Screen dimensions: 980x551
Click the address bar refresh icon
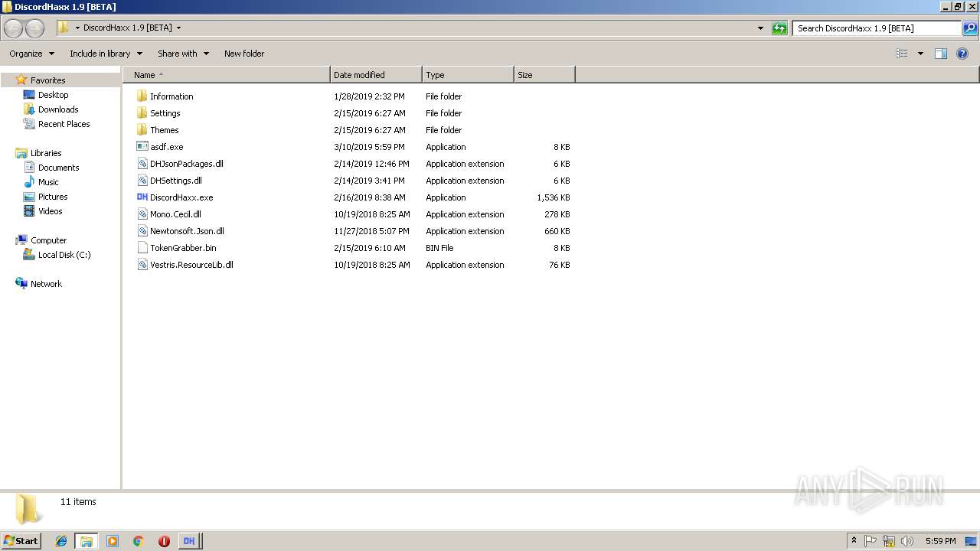[x=779, y=28]
